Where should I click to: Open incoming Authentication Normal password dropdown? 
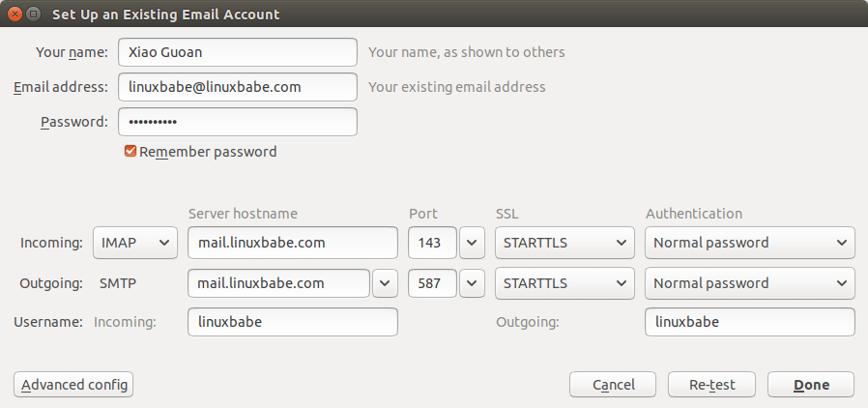click(749, 243)
